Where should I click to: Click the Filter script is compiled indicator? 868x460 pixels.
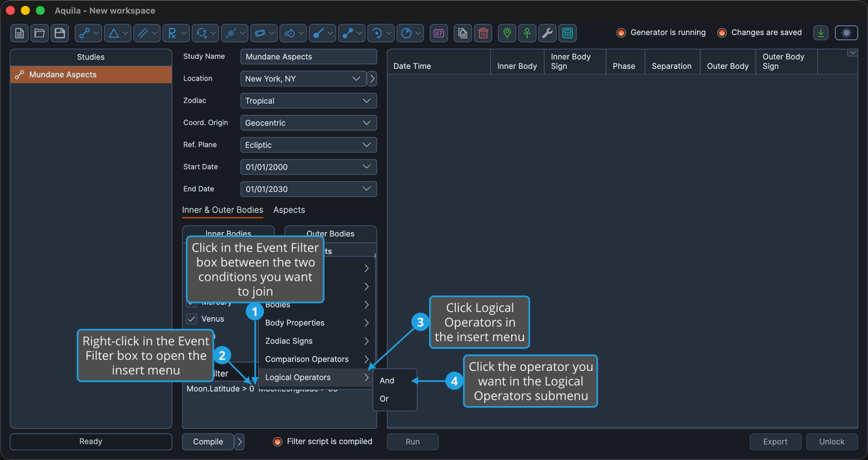[x=278, y=442]
